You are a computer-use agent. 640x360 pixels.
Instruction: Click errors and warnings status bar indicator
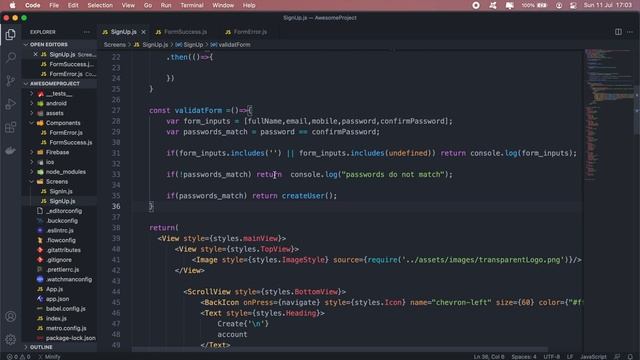18,356
